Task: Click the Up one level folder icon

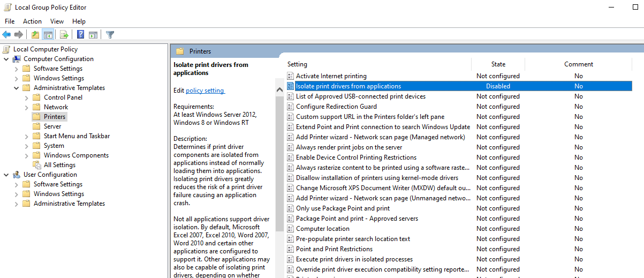Action: (x=35, y=35)
